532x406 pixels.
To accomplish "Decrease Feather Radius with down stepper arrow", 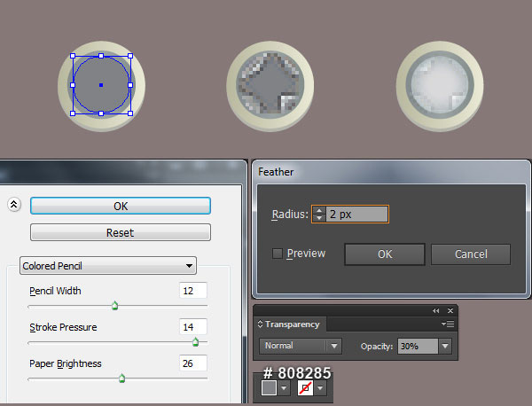I will [x=318, y=218].
